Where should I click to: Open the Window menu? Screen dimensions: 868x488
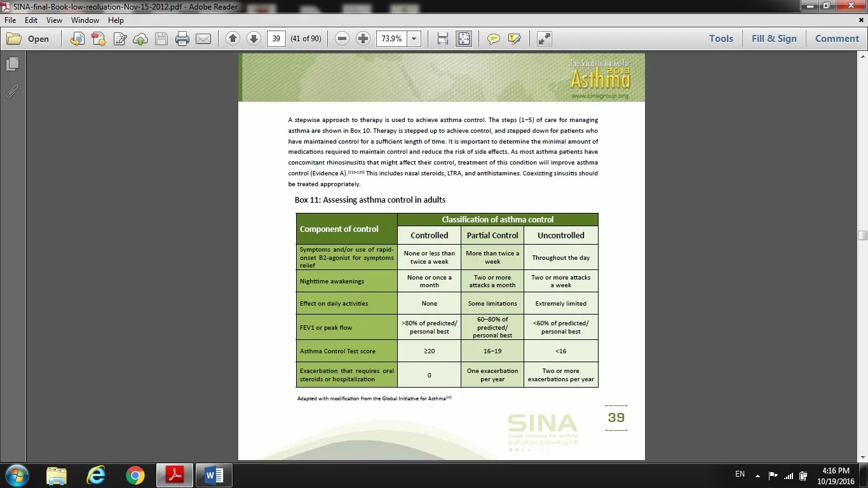click(x=85, y=20)
